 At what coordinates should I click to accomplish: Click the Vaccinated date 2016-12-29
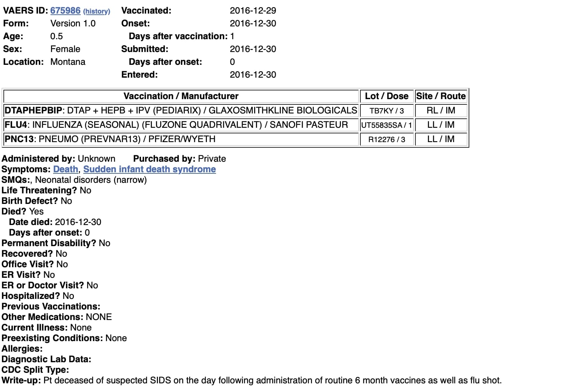click(x=253, y=11)
